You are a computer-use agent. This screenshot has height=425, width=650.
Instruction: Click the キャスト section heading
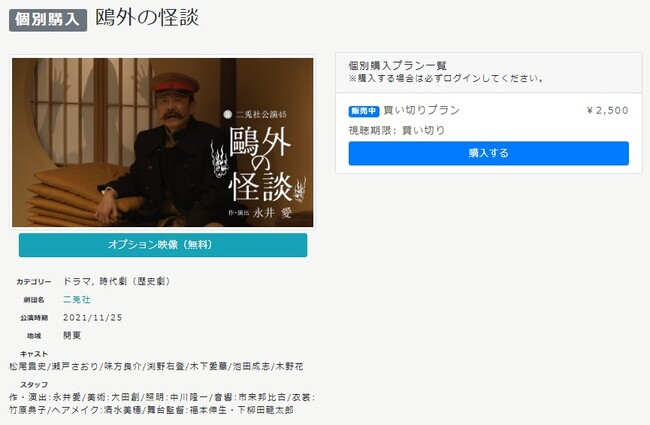point(34,354)
